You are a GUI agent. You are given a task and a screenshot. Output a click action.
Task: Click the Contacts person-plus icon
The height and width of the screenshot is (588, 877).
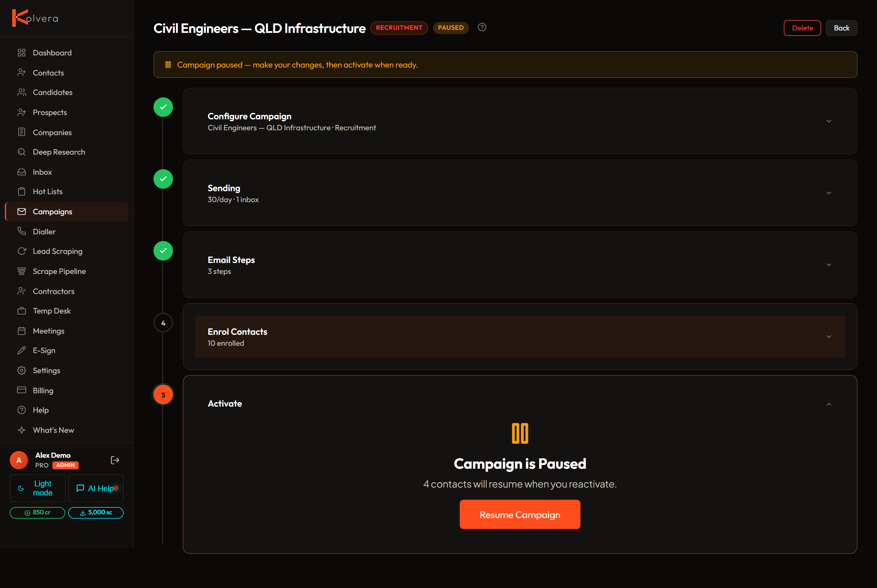[x=22, y=73]
